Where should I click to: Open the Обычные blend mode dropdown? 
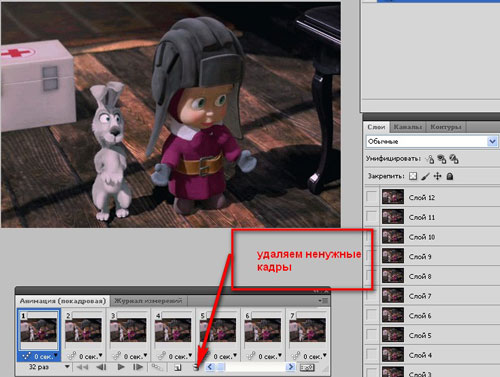432,141
